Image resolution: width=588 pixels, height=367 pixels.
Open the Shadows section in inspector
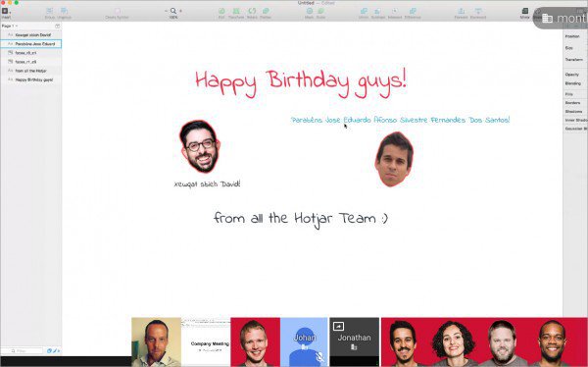click(573, 112)
